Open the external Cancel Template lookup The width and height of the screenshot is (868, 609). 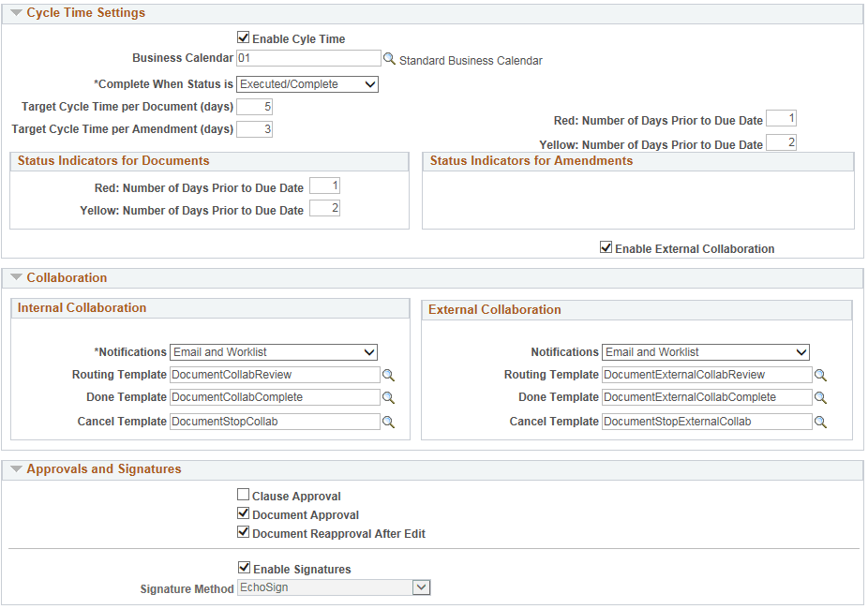click(821, 422)
